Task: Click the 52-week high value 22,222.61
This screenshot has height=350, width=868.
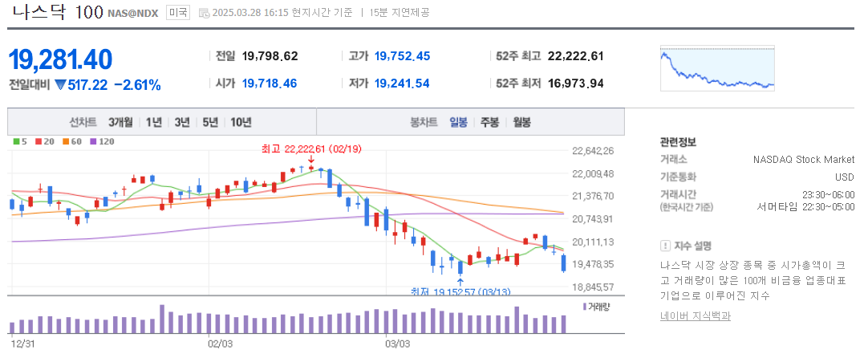Action: tap(575, 56)
